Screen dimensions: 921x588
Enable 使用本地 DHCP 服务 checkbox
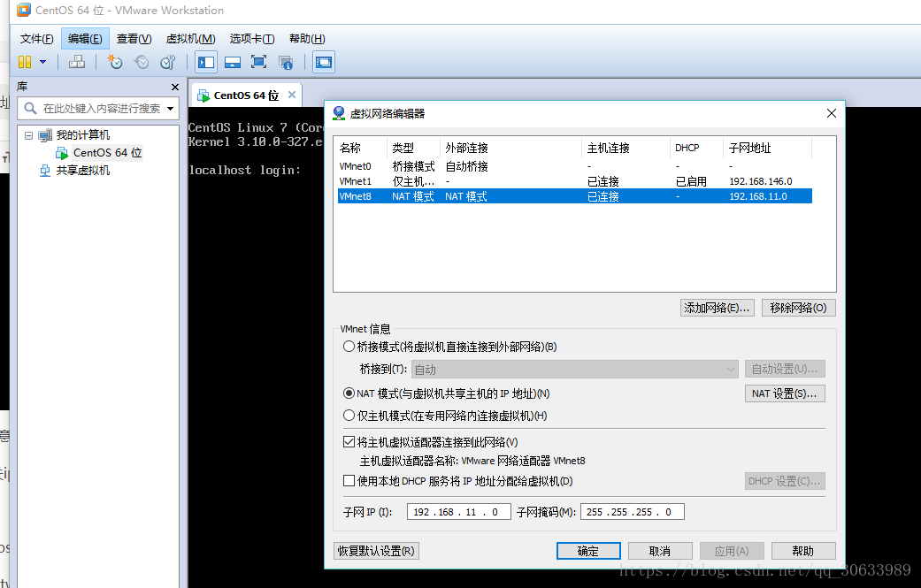349,481
